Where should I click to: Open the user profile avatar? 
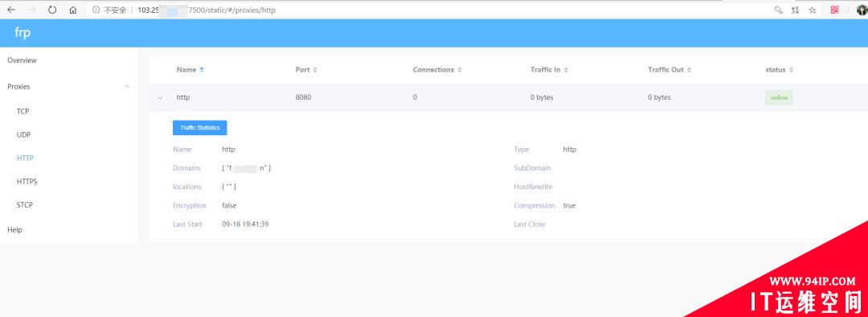862,10
